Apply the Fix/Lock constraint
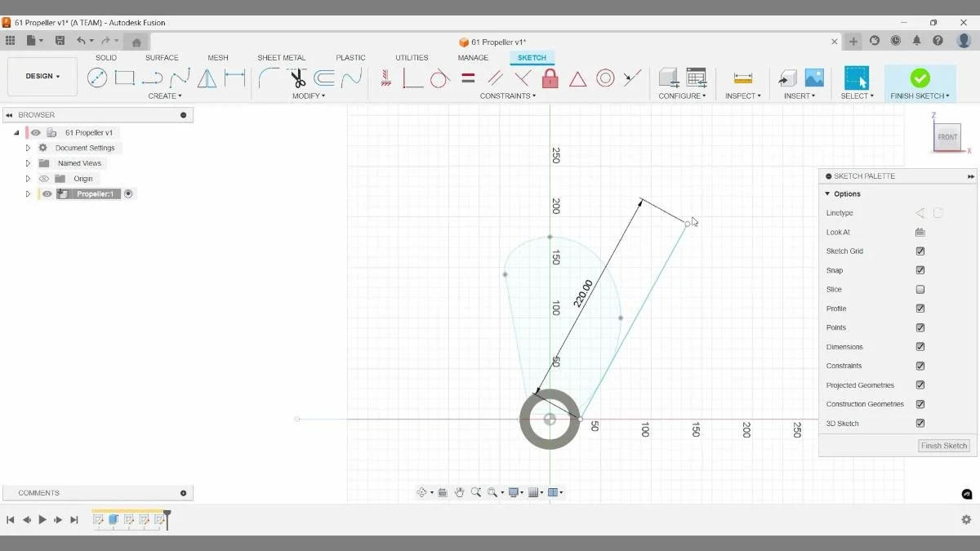Image resolution: width=980 pixels, height=551 pixels. pos(550,78)
